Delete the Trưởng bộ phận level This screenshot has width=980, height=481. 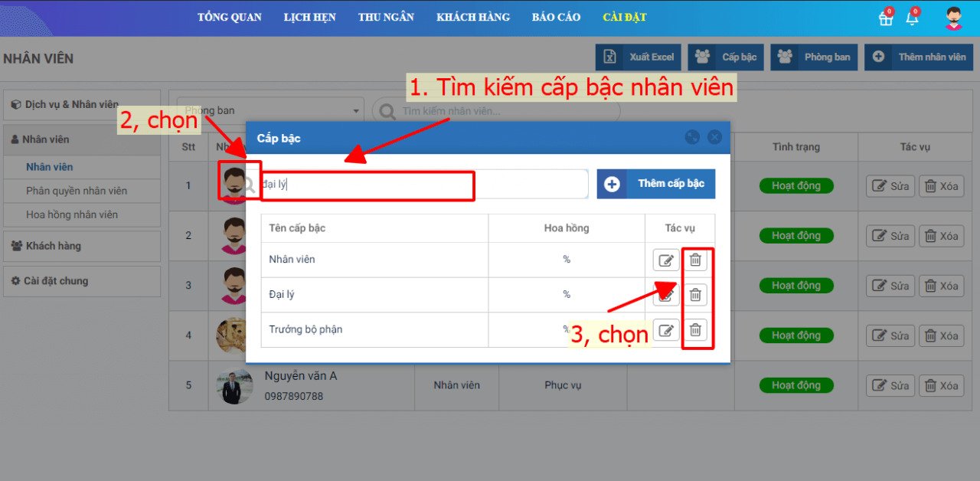695,330
